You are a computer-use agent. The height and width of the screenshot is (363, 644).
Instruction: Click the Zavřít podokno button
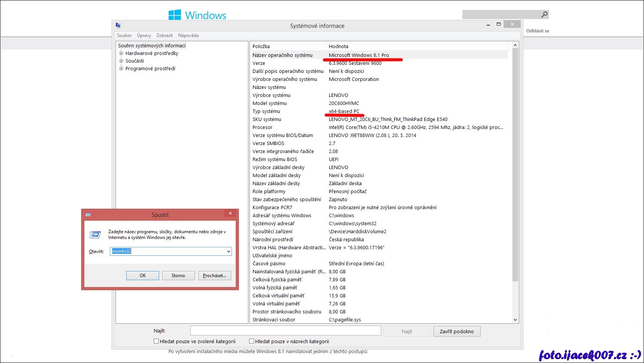click(457, 331)
